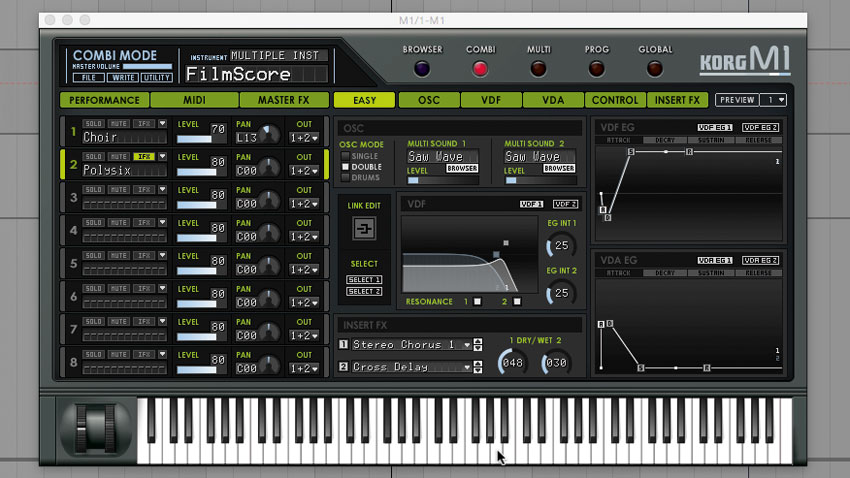Solo part 1 Choir
The width and height of the screenshot is (850, 478).
[x=93, y=124]
